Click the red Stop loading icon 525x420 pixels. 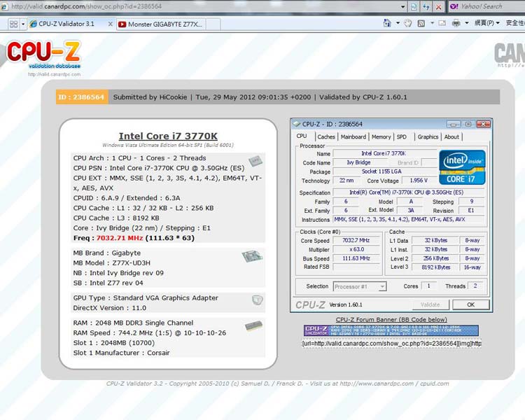point(438,6)
